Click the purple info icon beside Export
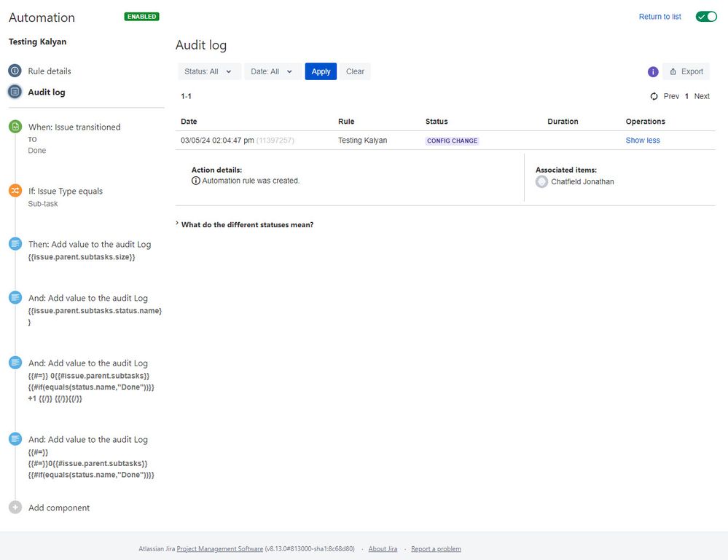 coord(653,71)
